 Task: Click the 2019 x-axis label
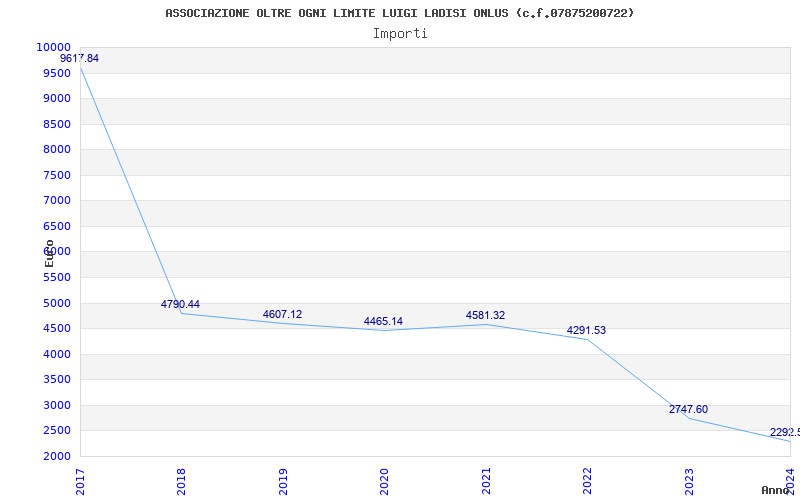tap(283, 482)
